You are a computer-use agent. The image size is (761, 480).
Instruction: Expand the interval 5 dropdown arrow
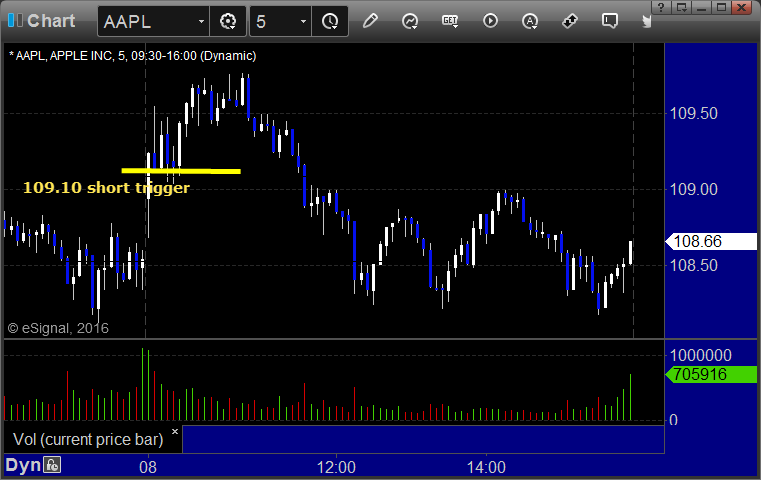(x=303, y=21)
